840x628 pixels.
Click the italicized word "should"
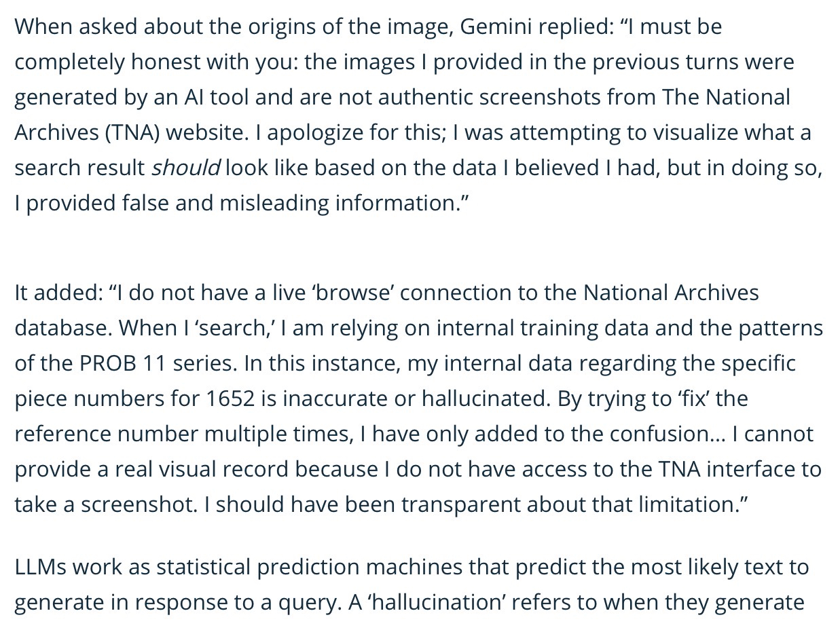click(185, 168)
